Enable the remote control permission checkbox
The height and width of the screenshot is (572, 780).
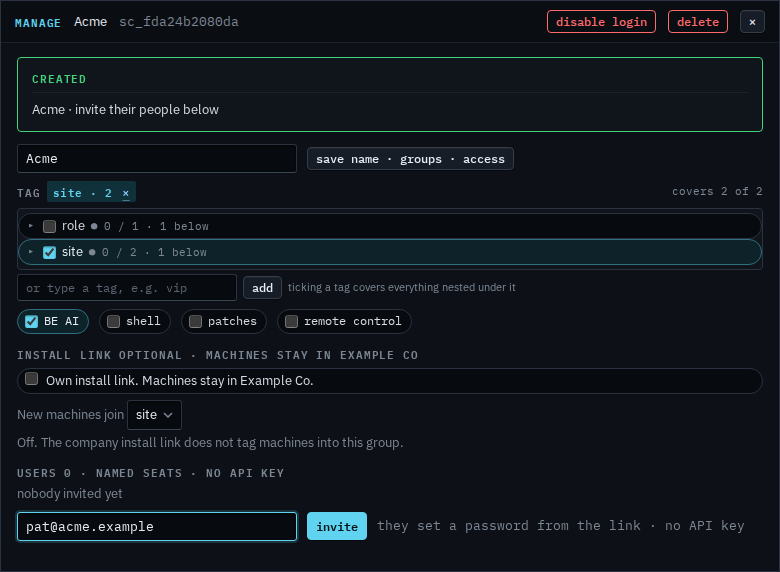pyautogui.click(x=292, y=321)
